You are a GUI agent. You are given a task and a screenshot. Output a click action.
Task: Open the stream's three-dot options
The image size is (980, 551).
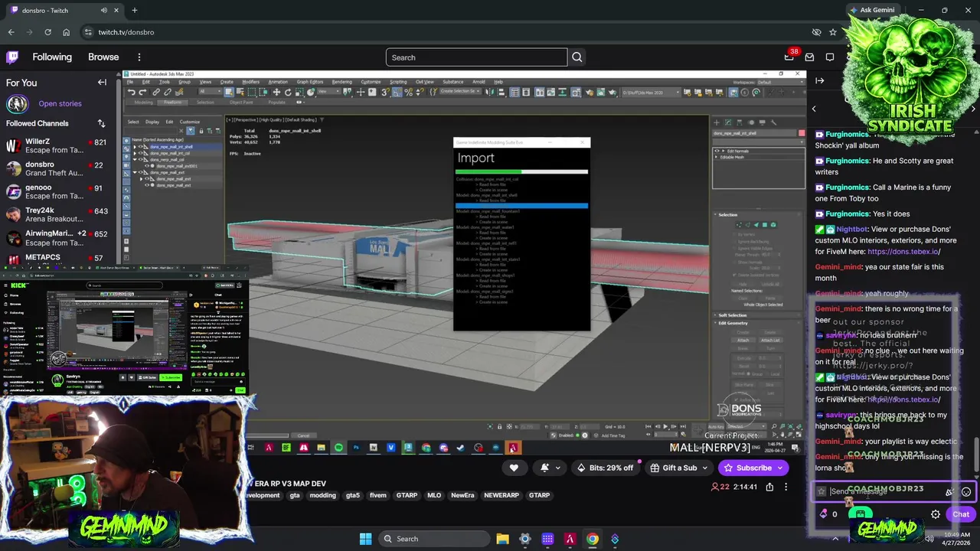tap(786, 487)
